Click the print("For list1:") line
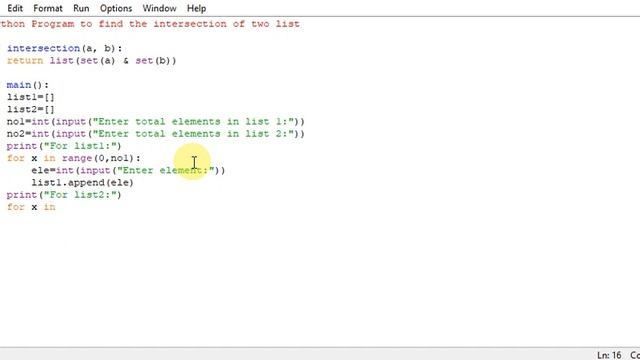 [64, 146]
